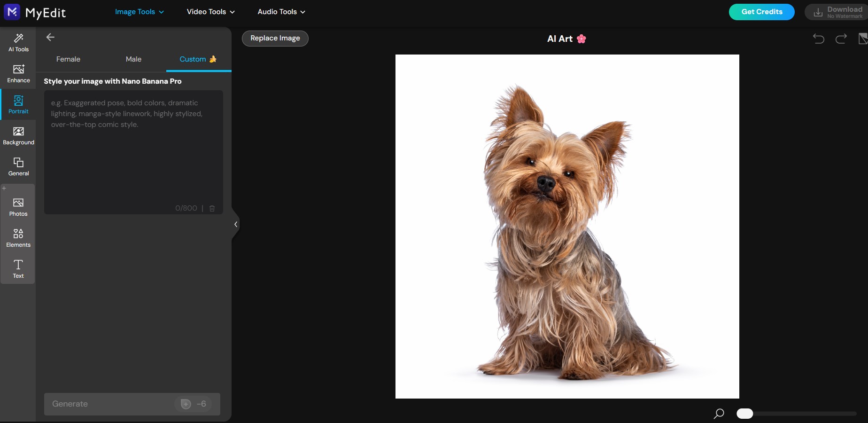The width and height of the screenshot is (868, 423).
Task: Open the Image Tools dropdown
Action: coord(139,12)
